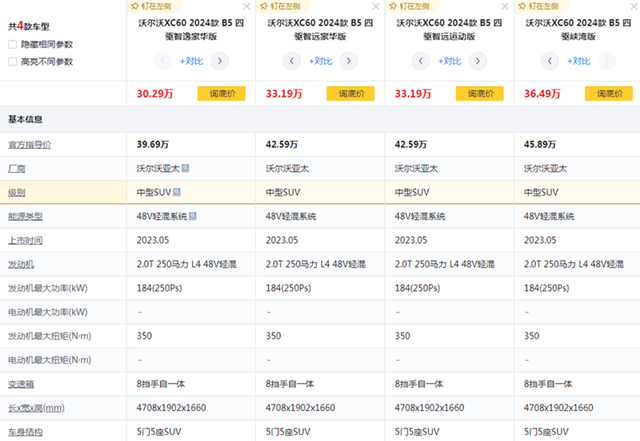Add 四驱峡湾版 to compare via +对比
The width and height of the screenshot is (640, 441).
click(x=579, y=61)
